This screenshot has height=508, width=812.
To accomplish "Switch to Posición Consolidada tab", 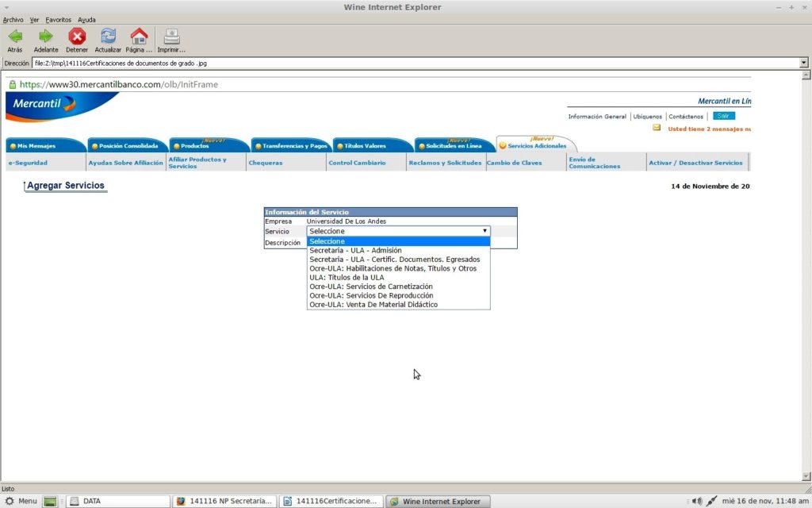I will [x=128, y=146].
